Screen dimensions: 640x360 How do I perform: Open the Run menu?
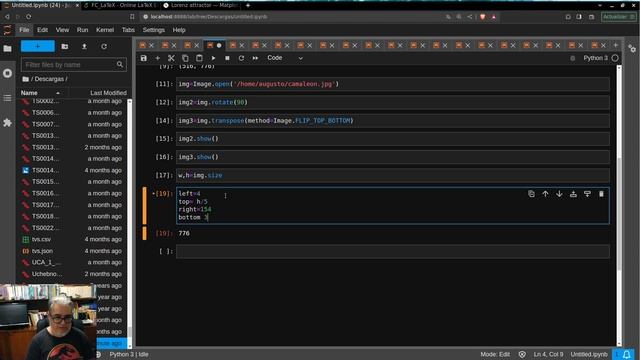click(x=82, y=30)
